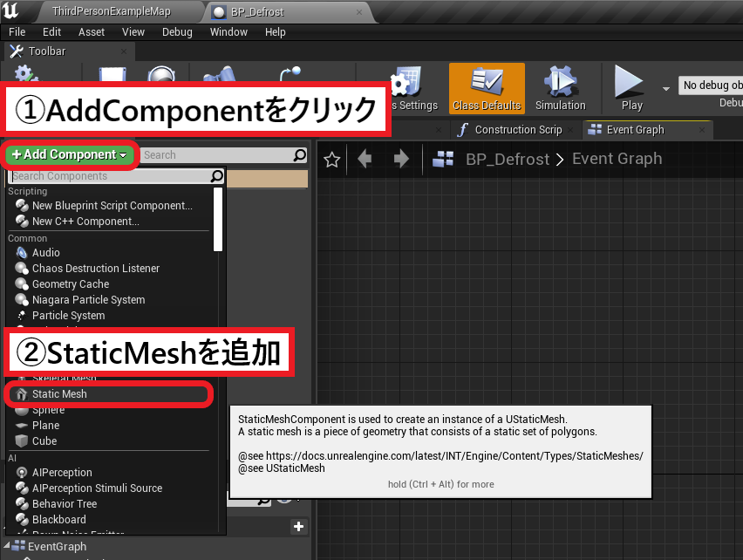Click the Cube shape icon
This screenshot has width=743, height=560.
point(22,440)
